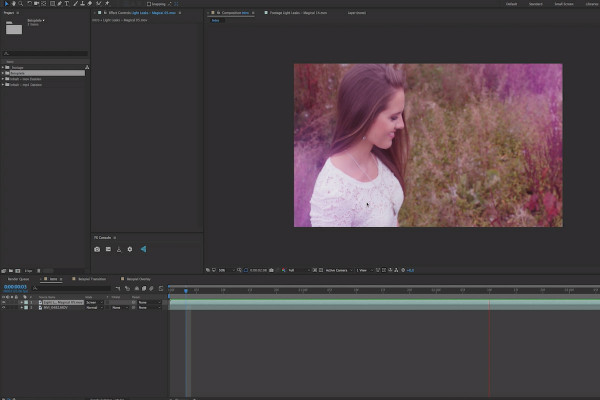Click the Intro composition breadcrumb
Screen dimensions: 600x400
coord(215,21)
